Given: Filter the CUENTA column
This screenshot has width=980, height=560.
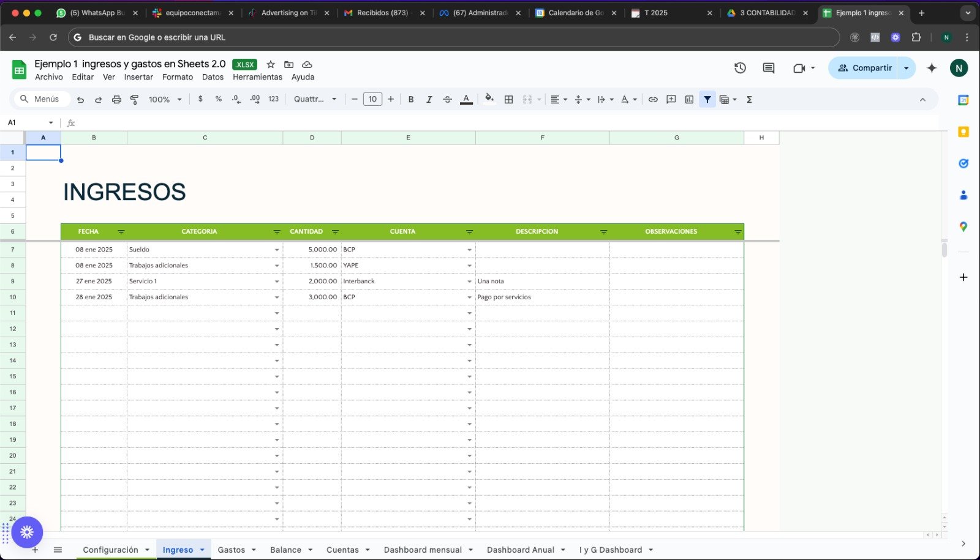Looking at the screenshot, I should point(469,232).
